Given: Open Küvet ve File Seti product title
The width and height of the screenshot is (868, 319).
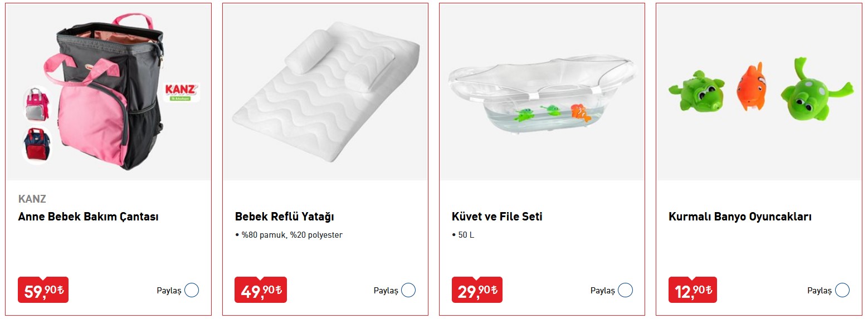Looking at the screenshot, I should [x=497, y=217].
